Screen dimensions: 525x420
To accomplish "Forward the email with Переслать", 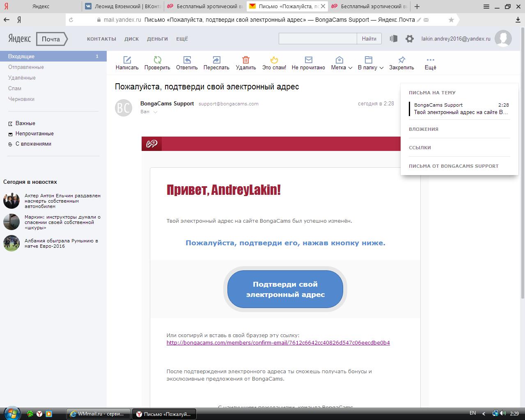I will tap(216, 63).
